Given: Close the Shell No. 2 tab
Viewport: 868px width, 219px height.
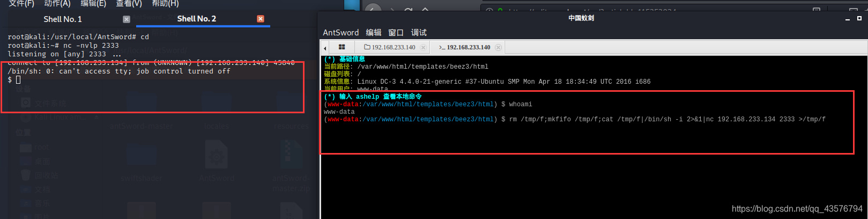Looking at the screenshot, I should pyautogui.click(x=261, y=19).
